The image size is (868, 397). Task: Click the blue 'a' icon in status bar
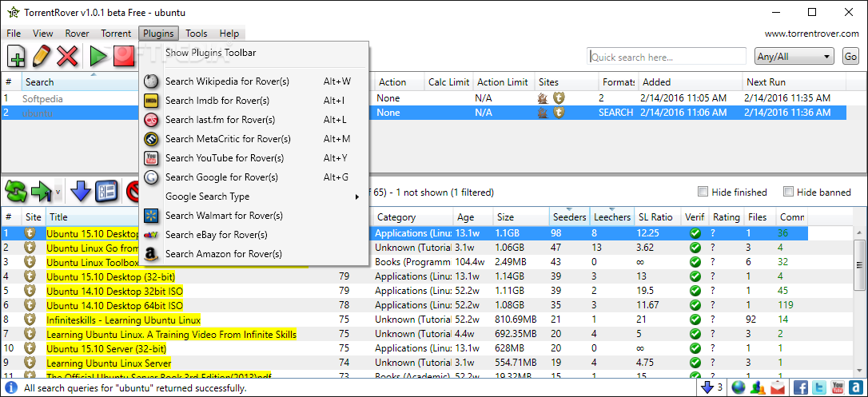pos(856,387)
